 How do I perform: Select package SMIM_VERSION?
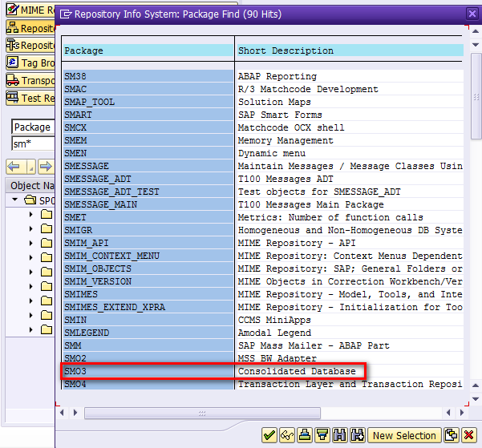[x=148, y=281]
